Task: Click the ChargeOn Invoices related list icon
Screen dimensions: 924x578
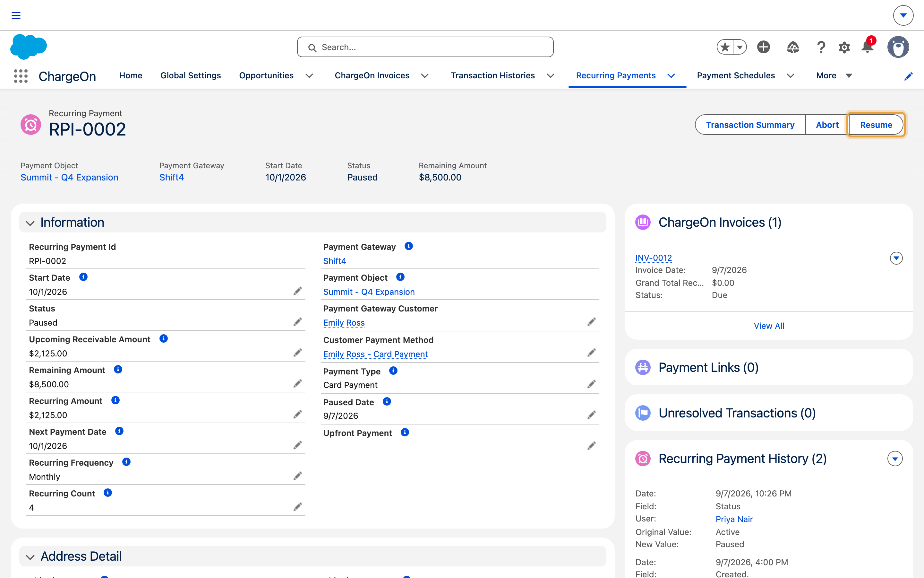Action: point(643,222)
